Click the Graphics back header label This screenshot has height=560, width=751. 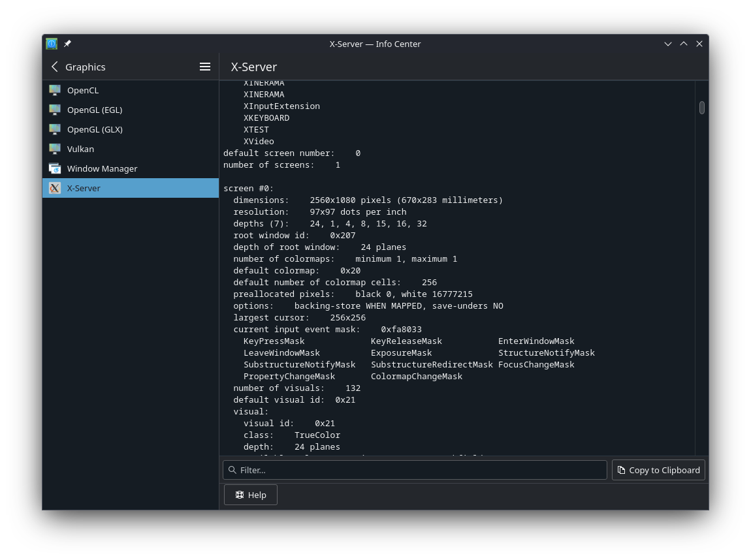click(x=86, y=67)
